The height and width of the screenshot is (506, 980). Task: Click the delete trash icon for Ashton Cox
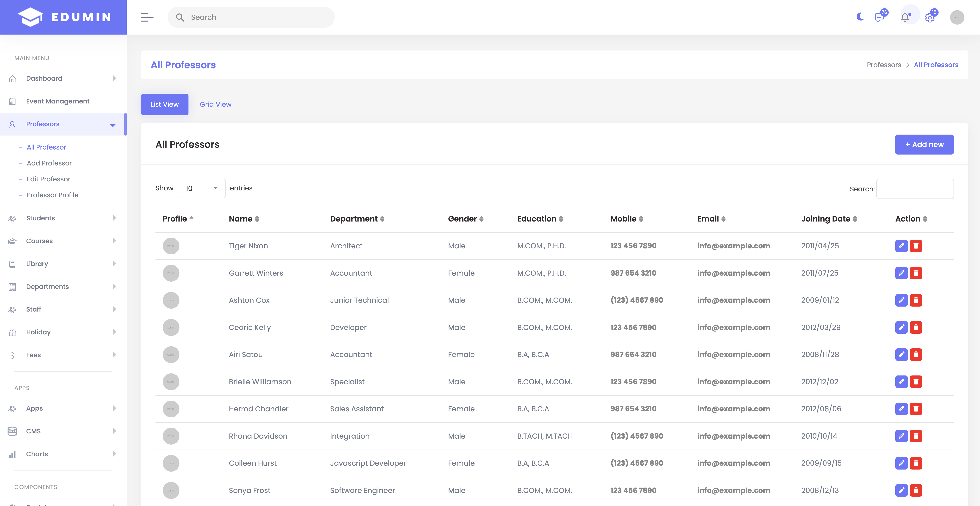pos(916,300)
